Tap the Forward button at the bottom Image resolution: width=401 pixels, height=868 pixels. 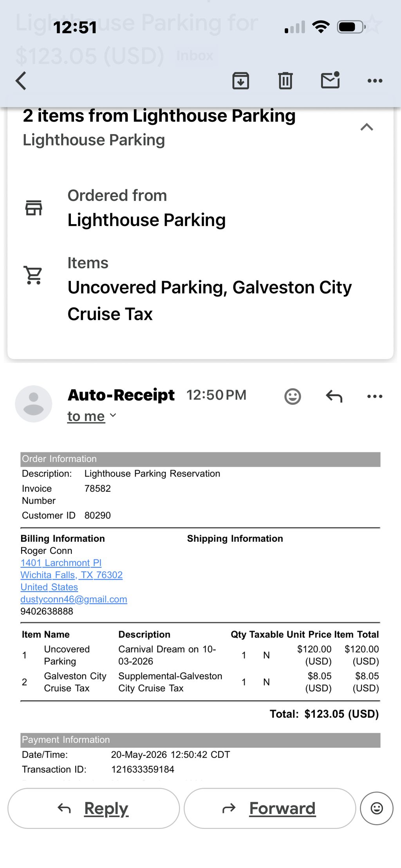(270, 808)
